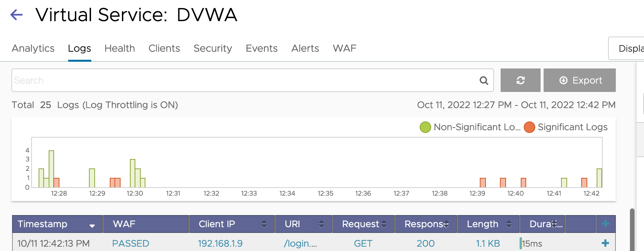Filter by client IP 192.168.1.9
This screenshot has height=251, width=644.
click(x=220, y=243)
